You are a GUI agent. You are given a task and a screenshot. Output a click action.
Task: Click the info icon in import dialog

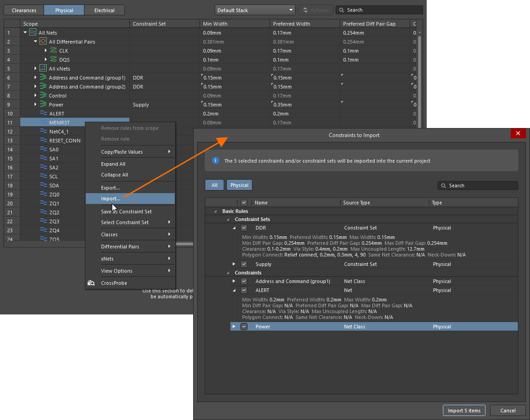(215, 160)
